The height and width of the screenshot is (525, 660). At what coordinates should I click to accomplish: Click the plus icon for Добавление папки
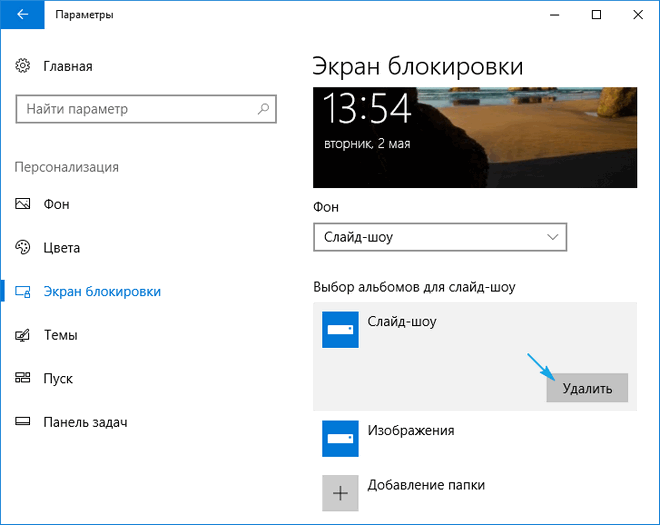pyautogui.click(x=340, y=492)
